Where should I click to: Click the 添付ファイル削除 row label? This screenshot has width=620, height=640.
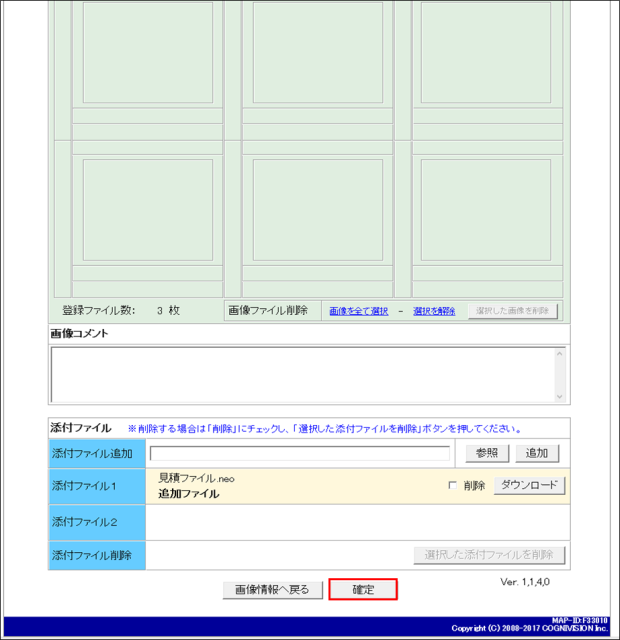pos(92,556)
